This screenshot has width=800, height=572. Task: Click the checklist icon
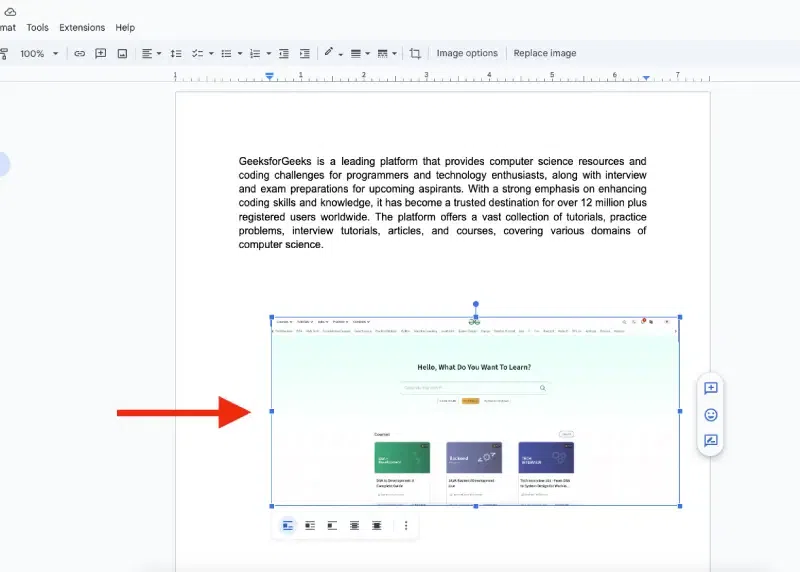(x=197, y=54)
